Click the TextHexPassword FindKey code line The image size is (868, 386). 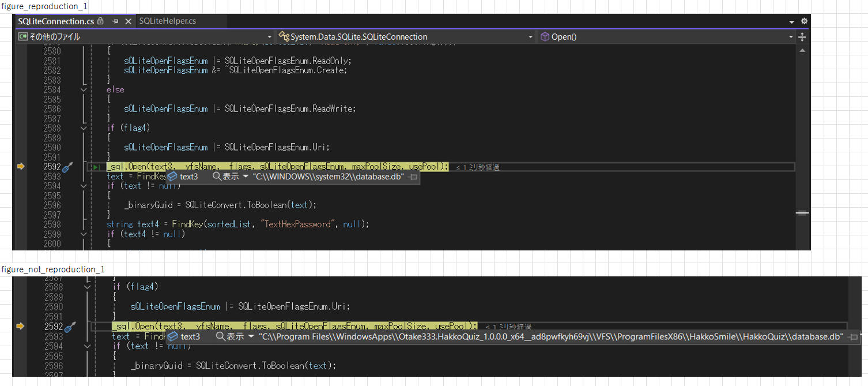237,224
